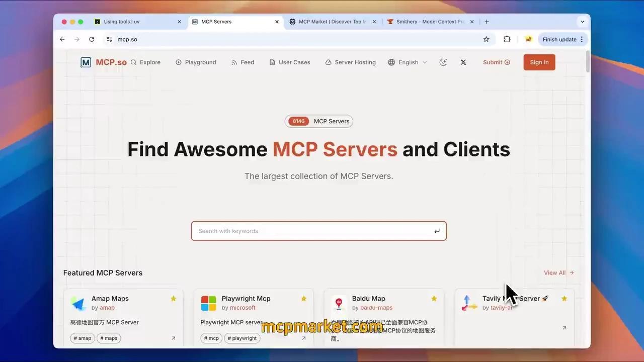Image resolution: width=644 pixels, height=362 pixels.
Task: Click the globe icon next to English
Action: [x=391, y=62]
